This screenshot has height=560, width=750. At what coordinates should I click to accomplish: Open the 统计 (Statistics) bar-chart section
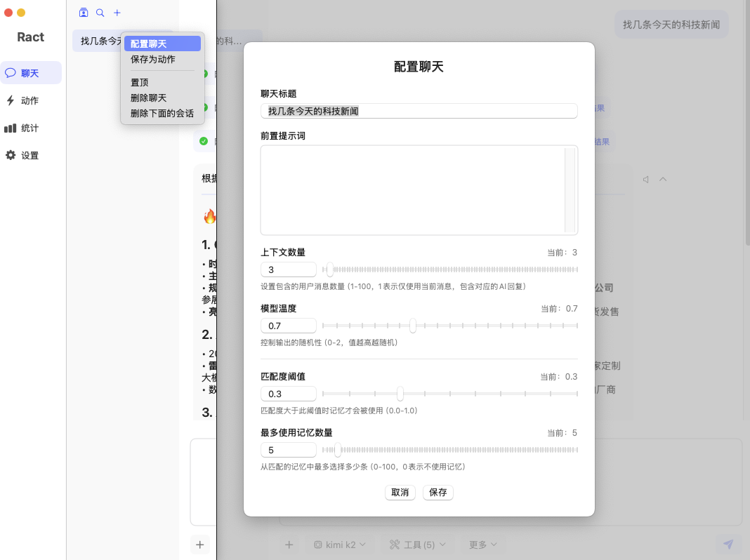click(31, 128)
